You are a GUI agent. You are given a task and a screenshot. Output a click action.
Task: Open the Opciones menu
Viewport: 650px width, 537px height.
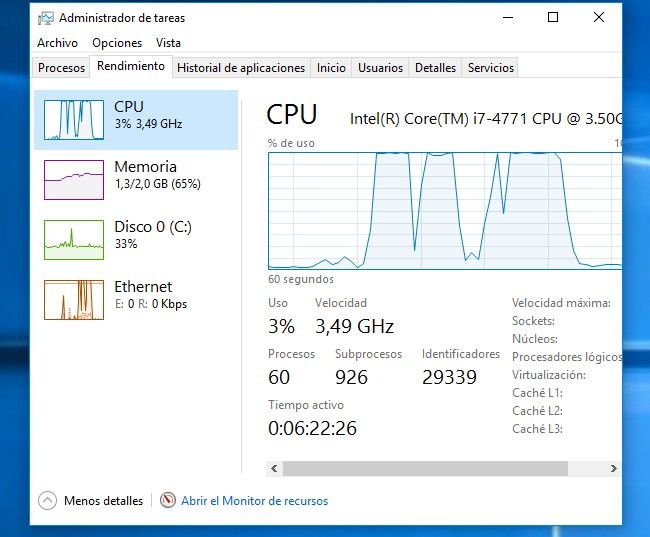[x=117, y=43]
